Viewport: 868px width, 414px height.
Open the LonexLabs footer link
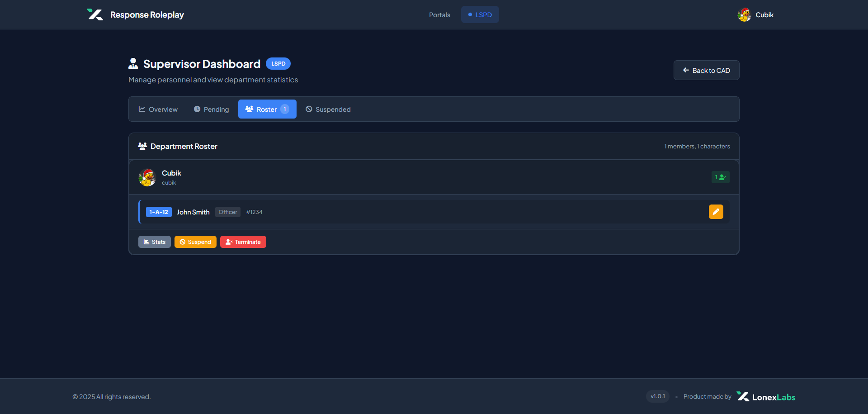[x=766, y=397]
